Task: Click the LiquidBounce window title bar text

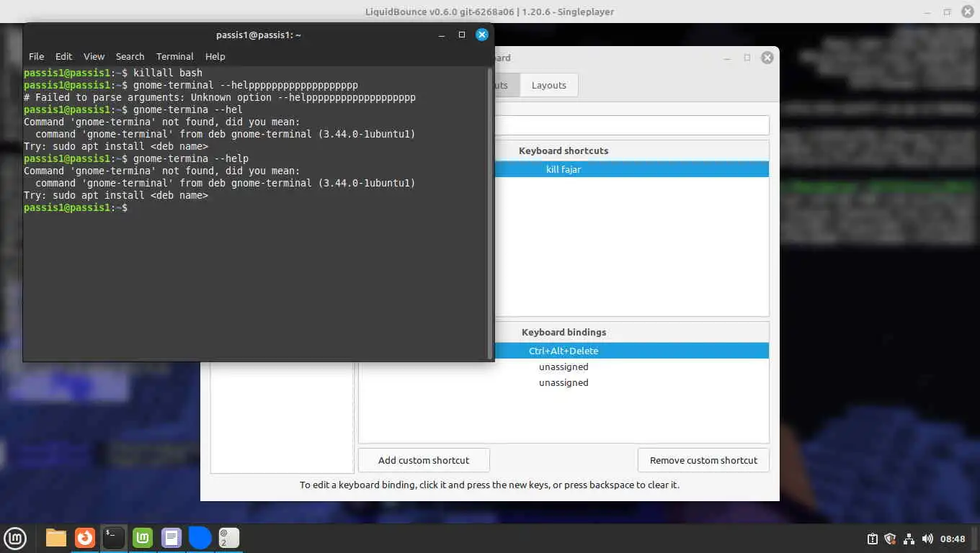Action: 489,12
